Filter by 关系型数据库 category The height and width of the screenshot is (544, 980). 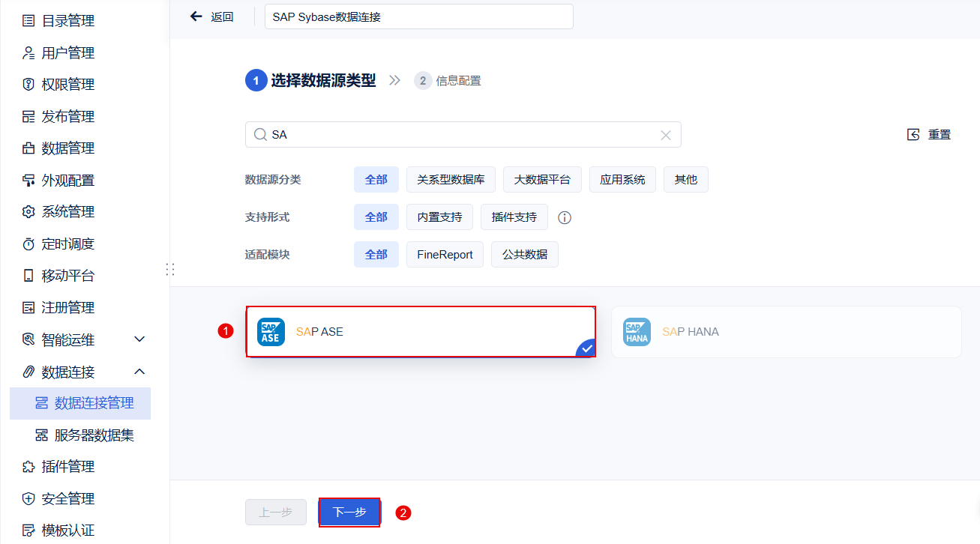[x=451, y=180]
